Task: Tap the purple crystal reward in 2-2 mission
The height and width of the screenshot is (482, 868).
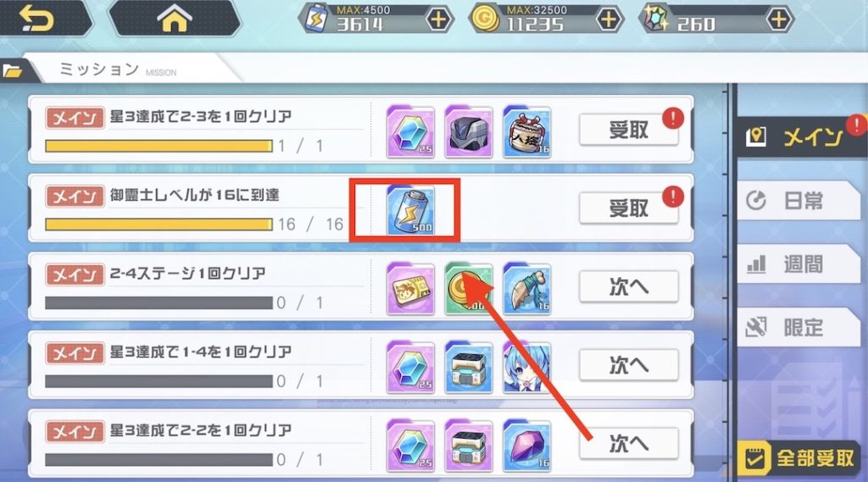Action: click(x=526, y=446)
